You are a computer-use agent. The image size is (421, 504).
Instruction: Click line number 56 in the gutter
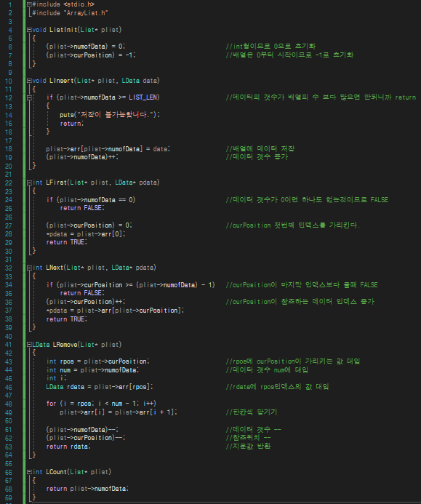coord(9,472)
